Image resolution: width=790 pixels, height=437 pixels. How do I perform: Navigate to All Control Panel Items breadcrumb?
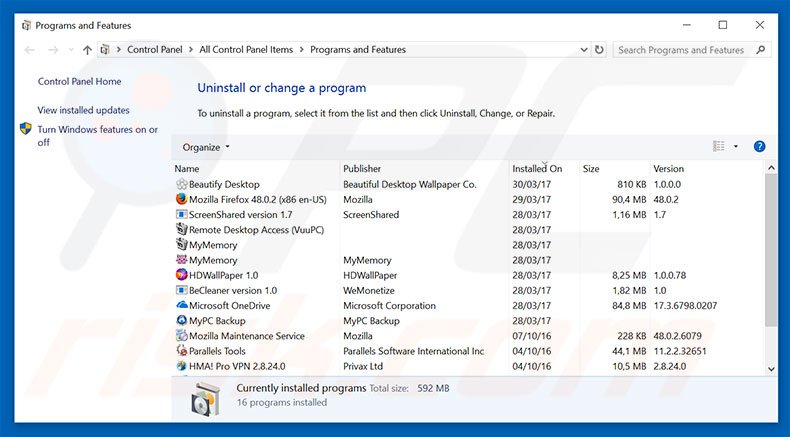[x=246, y=50]
